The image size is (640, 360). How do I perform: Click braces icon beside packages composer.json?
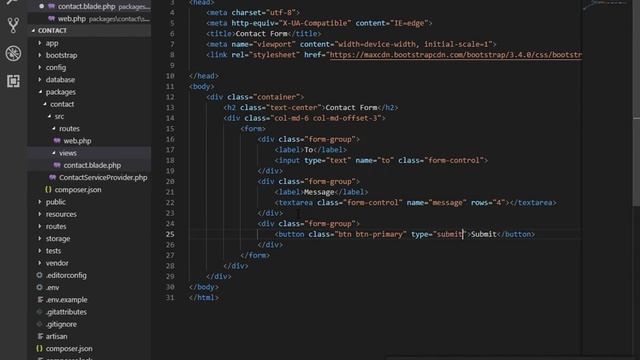tap(48, 189)
